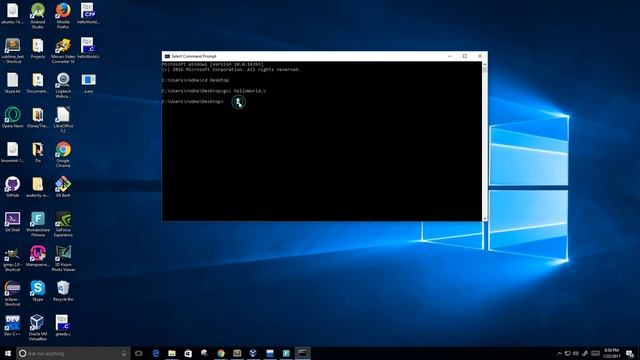This screenshot has width=640, height=360.
Task: Click the Cortana microphone icon
Action: click(124, 353)
